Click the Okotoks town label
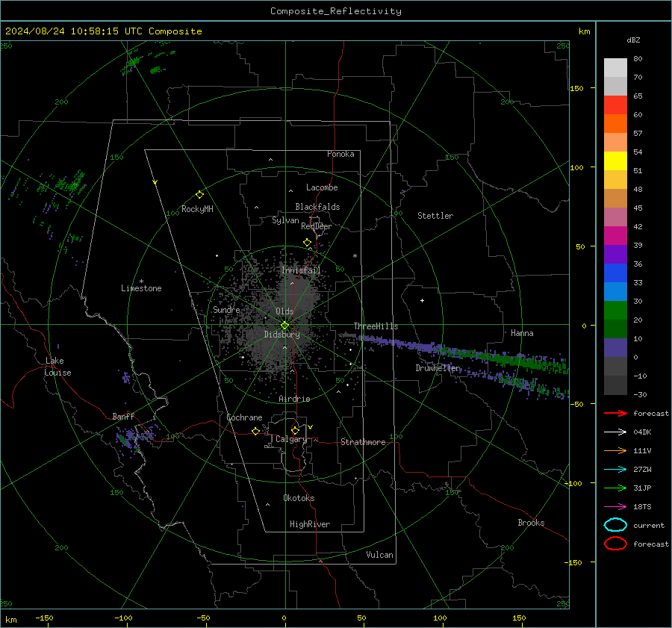The width and height of the screenshot is (672, 628). (299, 498)
